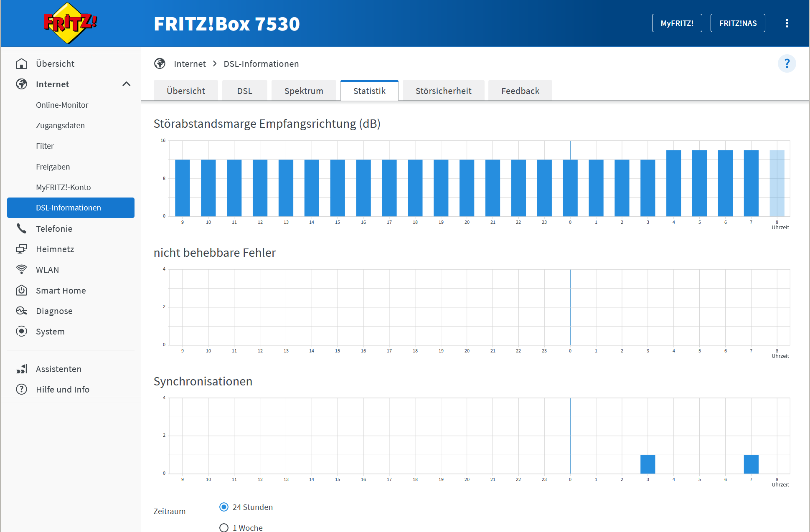Screen dimensions: 810x532
Task: Click the Assistenten wizard icon
Action: coord(21,369)
